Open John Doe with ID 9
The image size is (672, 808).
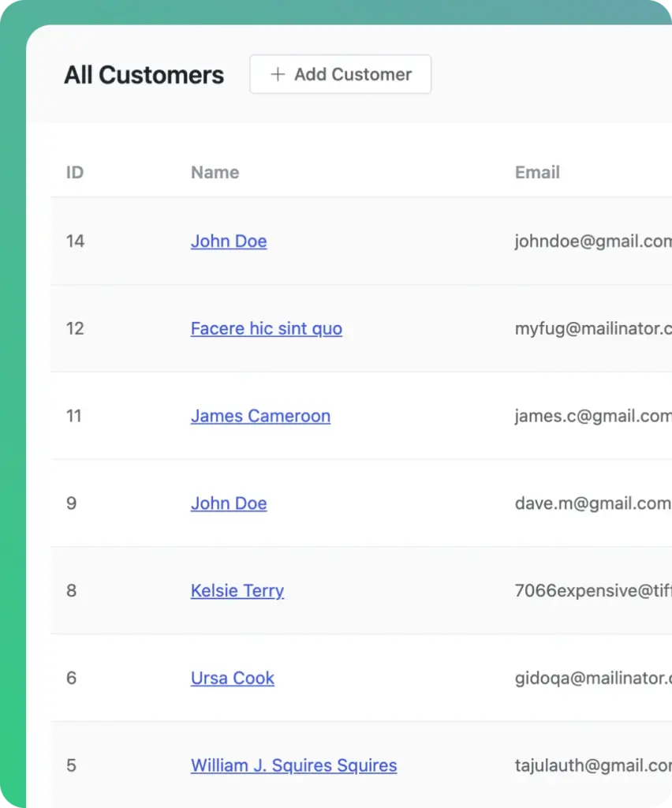click(229, 503)
